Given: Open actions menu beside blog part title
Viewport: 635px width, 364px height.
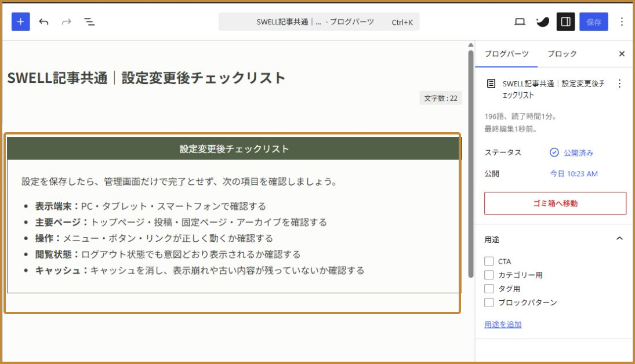Looking at the screenshot, I should (619, 84).
